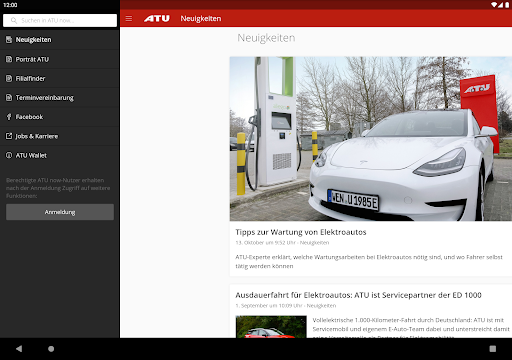Open the Tesla charging station article image
512x360 pixels.
(x=371, y=139)
